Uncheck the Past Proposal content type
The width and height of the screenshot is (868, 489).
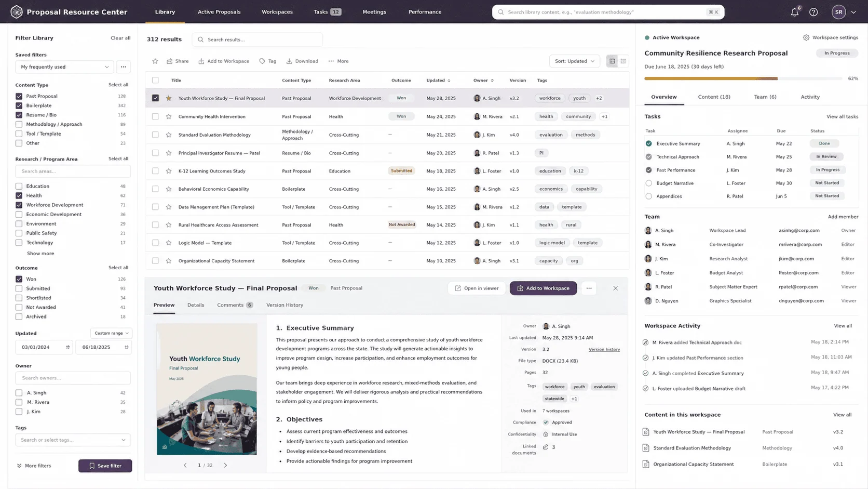[x=19, y=96]
